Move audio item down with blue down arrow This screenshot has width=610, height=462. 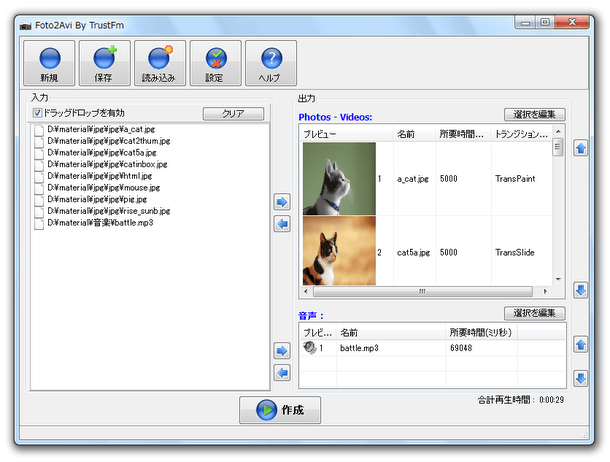(x=580, y=378)
